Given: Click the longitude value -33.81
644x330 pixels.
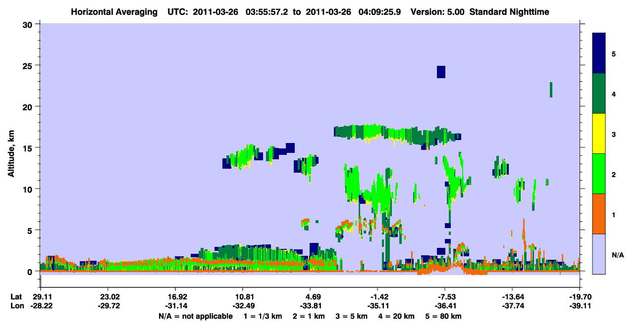Looking at the screenshot, I should tap(310, 306).
